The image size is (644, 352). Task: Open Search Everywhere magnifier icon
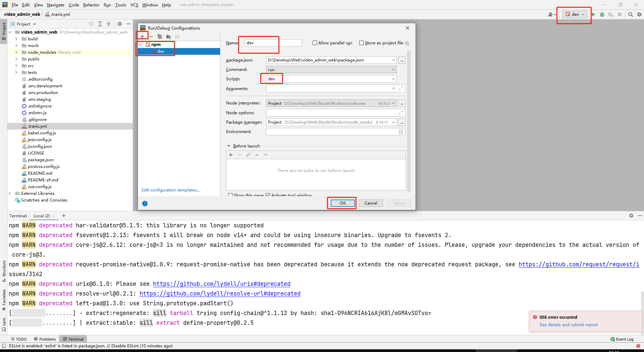coord(631,14)
